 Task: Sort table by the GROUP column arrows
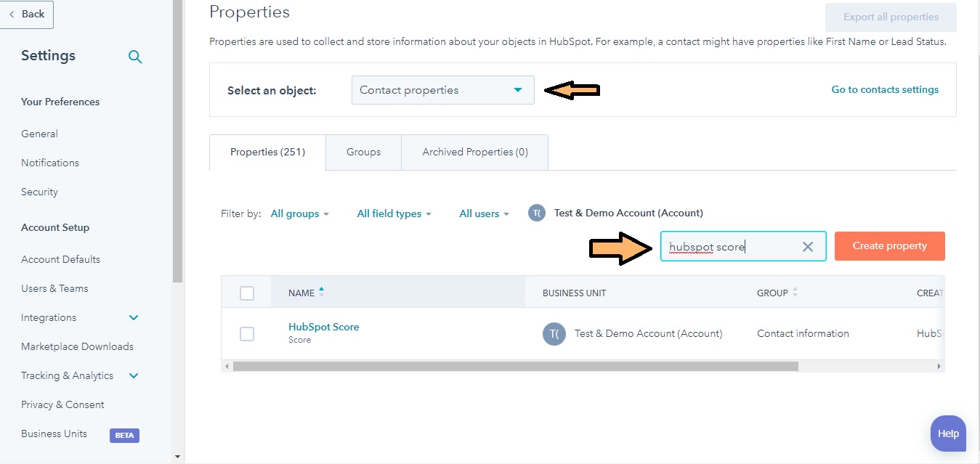click(x=794, y=293)
